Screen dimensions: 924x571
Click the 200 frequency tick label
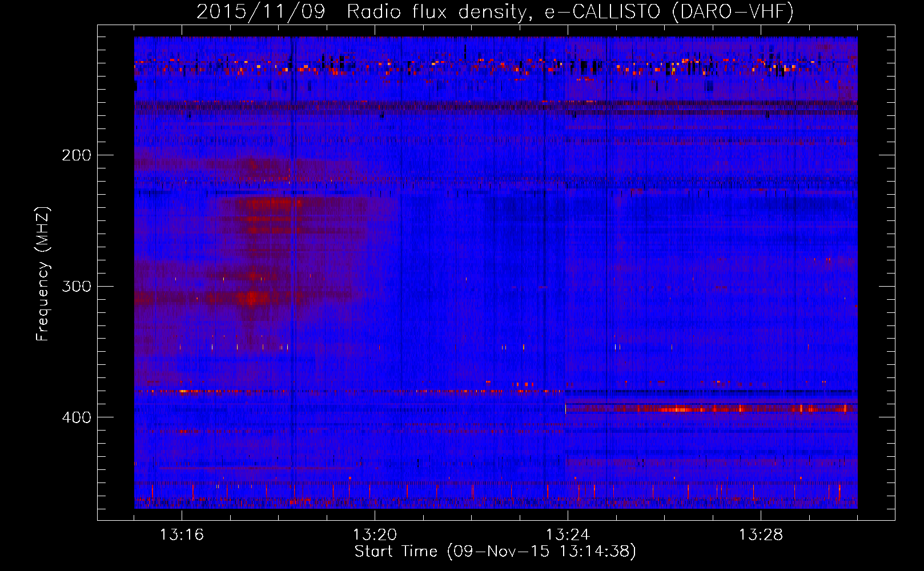[x=77, y=155]
